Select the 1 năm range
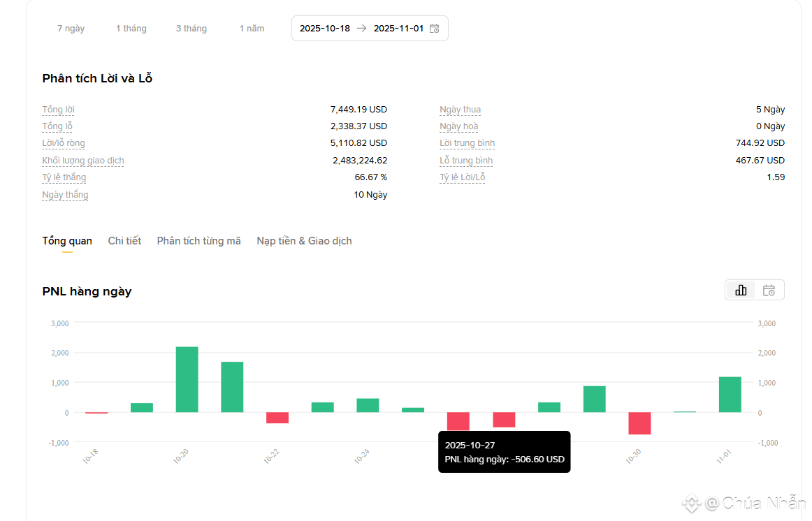The width and height of the screenshot is (812, 521). point(252,29)
